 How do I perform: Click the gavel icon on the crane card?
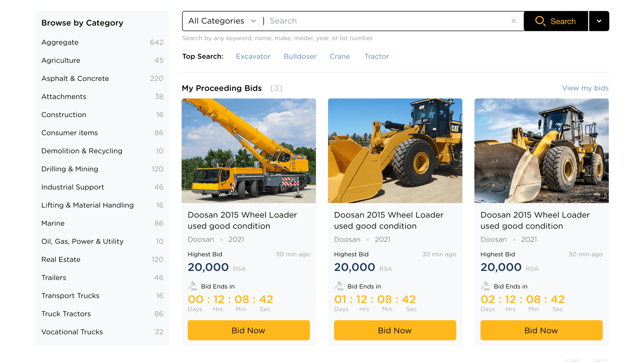[x=192, y=286]
